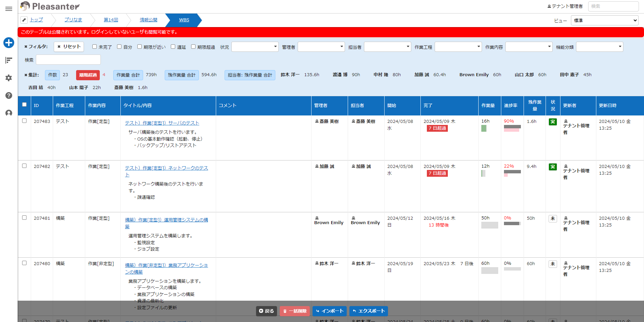Open the help question mark icon
644x322 pixels.
[9, 95]
